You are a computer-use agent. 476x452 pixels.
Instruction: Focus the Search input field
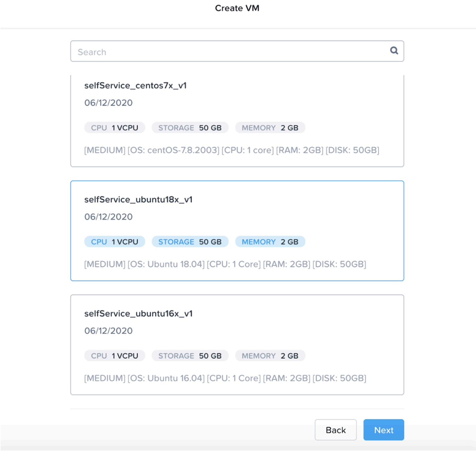coord(228,52)
